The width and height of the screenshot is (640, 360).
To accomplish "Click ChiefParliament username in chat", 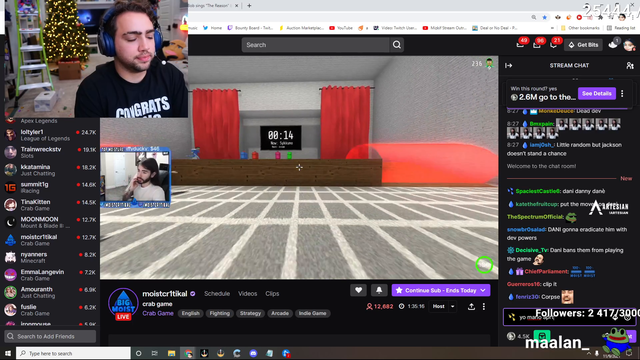I will tap(546, 271).
